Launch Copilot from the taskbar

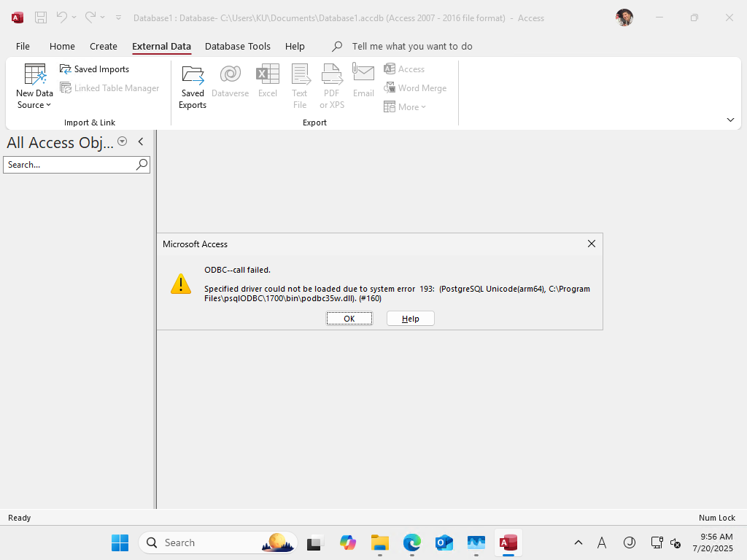coord(348,542)
